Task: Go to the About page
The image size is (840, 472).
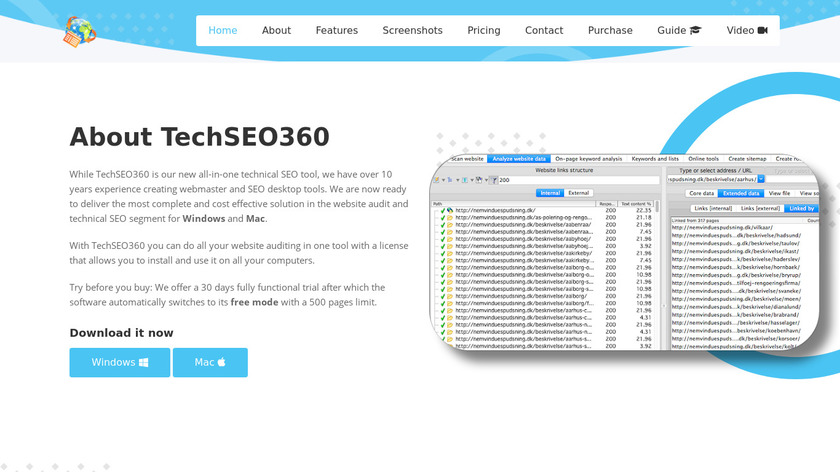Action: (276, 31)
